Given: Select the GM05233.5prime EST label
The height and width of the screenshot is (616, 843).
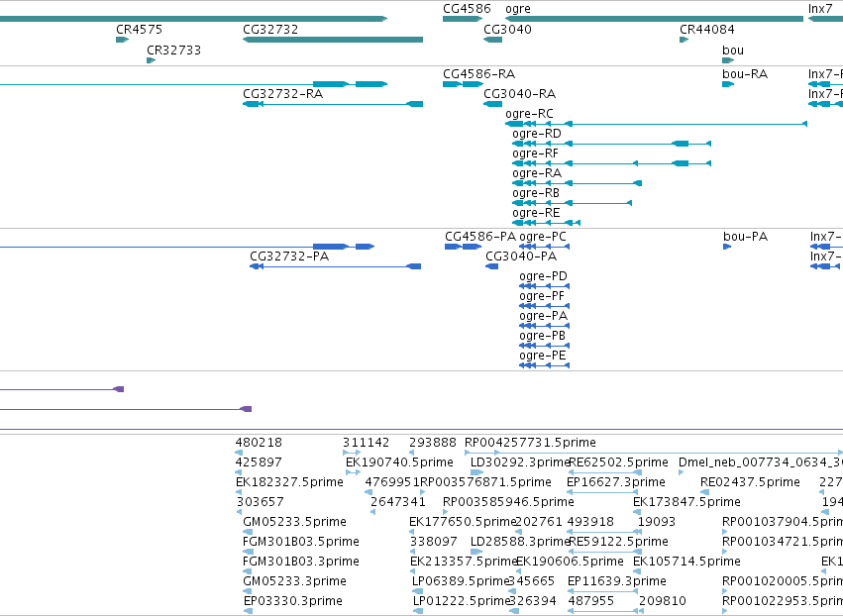Looking at the screenshot, I should point(294,523).
